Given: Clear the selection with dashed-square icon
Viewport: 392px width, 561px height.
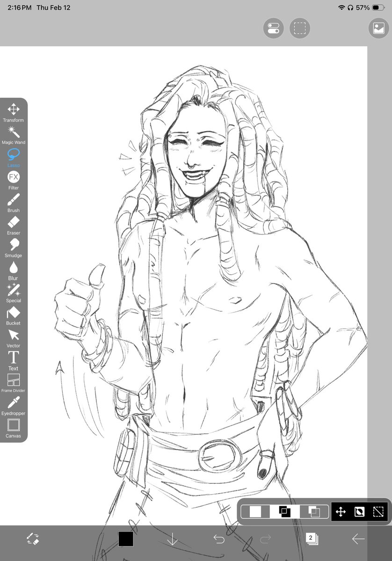Looking at the screenshot, I should coord(378,511).
